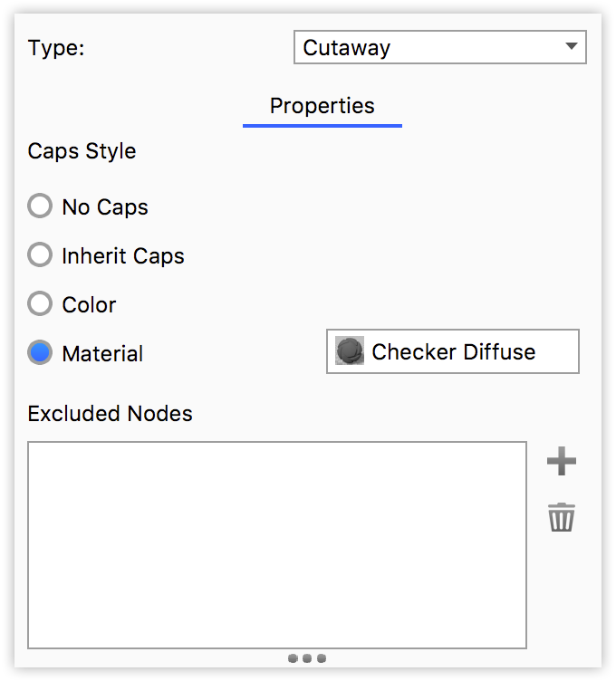616x681 pixels.
Task: Click the three-dot resize handle at the bottom
Action: click(308, 658)
